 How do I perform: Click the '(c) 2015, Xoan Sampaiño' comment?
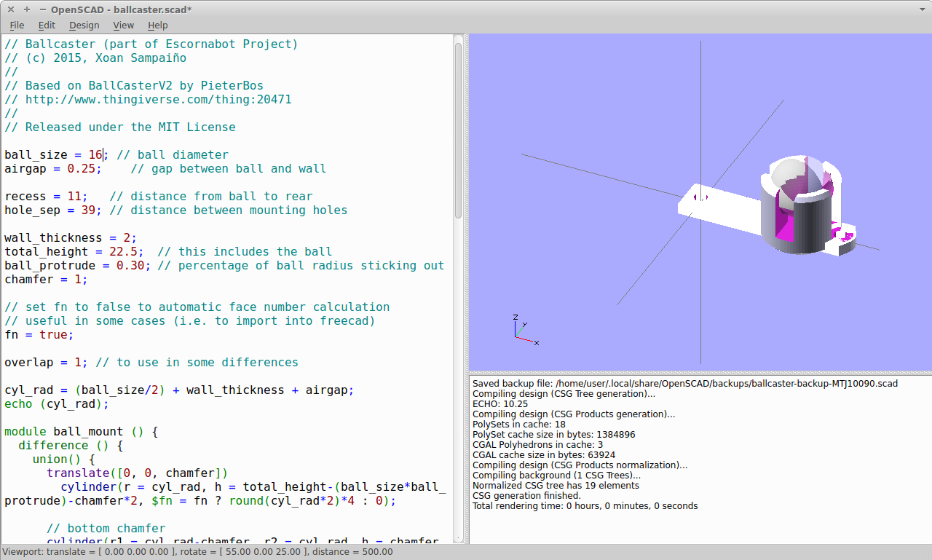(x=95, y=58)
